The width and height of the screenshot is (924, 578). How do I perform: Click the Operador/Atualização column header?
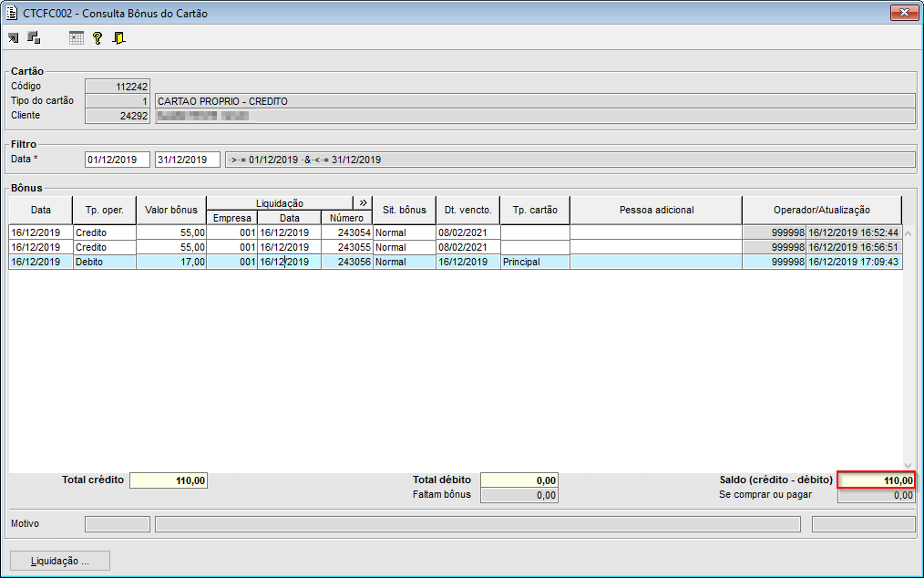pos(822,210)
